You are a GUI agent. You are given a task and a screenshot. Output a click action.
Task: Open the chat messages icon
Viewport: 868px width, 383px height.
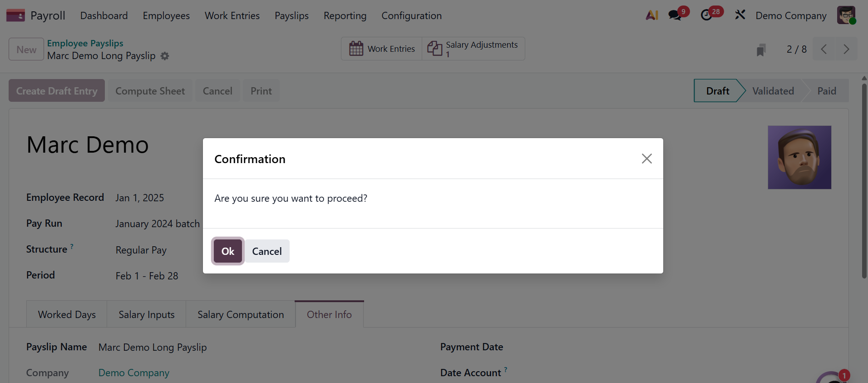tap(675, 15)
